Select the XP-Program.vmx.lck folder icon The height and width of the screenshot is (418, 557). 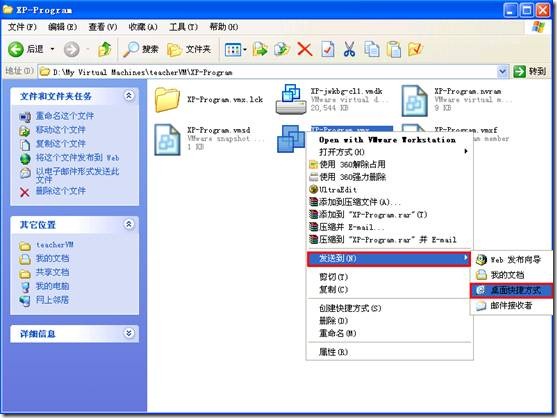point(167,100)
